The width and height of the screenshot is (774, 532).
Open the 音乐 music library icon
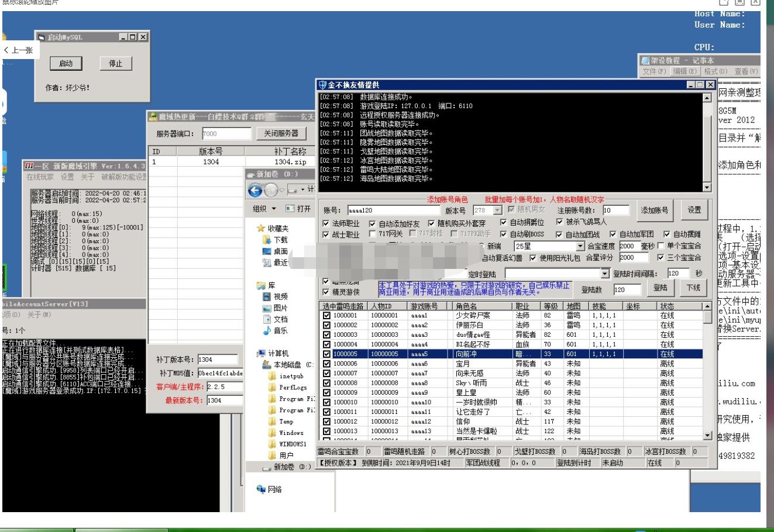click(267, 330)
